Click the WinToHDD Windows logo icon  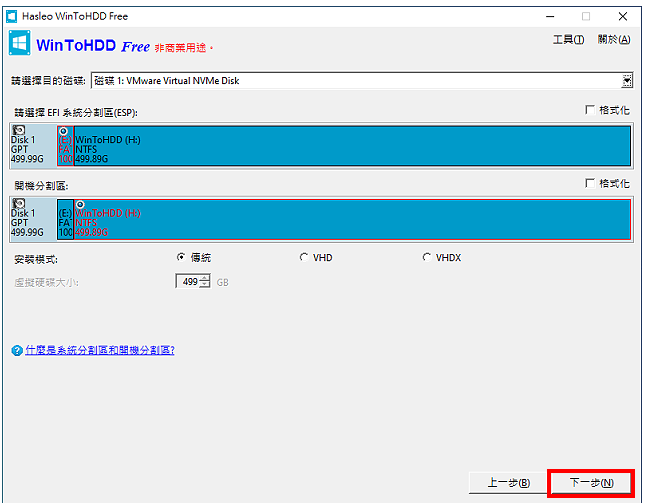pyautogui.click(x=19, y=43)
